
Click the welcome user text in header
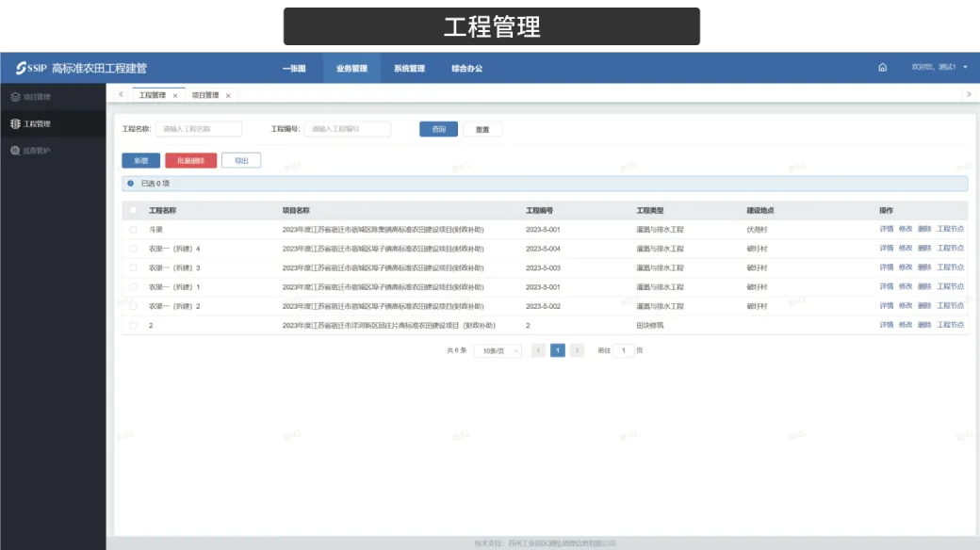pos(934,67)
